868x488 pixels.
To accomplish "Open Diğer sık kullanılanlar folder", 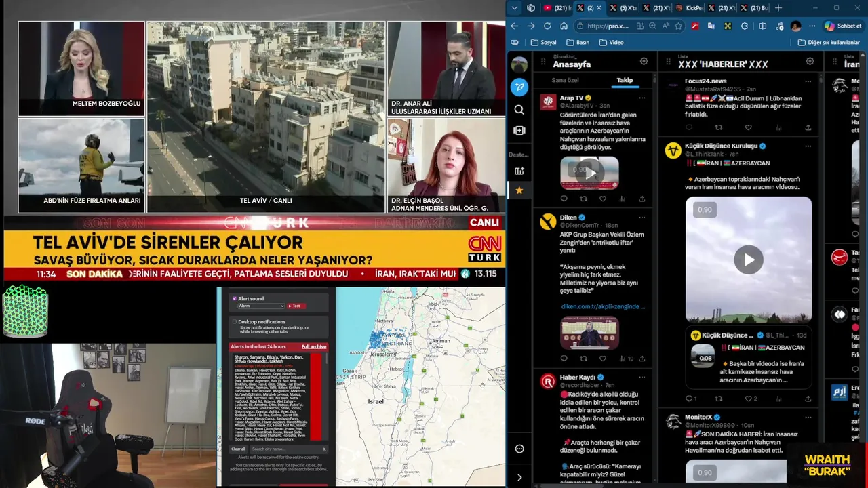I will [829, 42].
